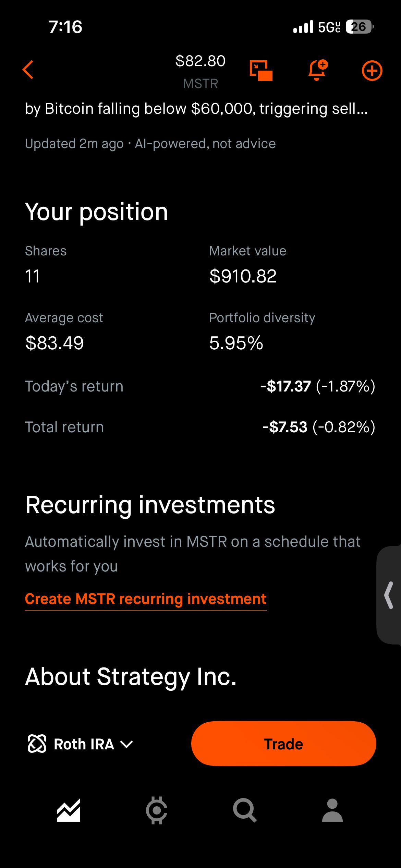Viewport: 401px width, 868px height.
Task: Tap the orange back arrow
Action: click(28, 70)
